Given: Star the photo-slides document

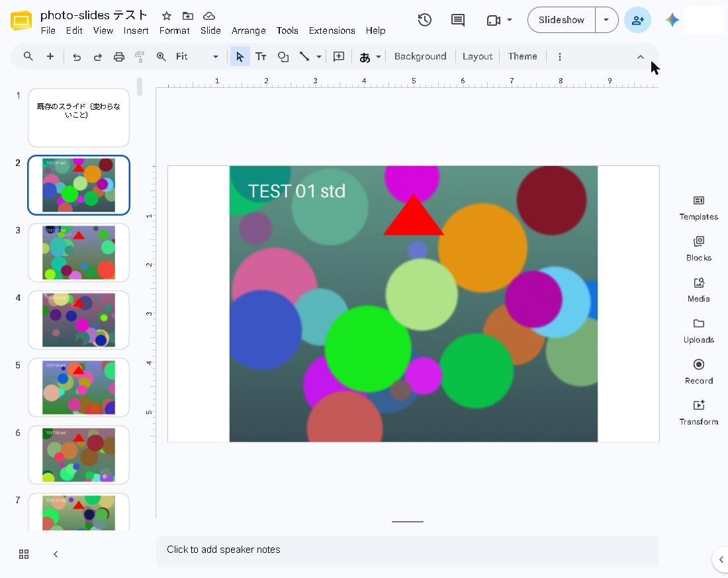Looking at the screenshot, I should pyautogui.click(x=167, y=17).
